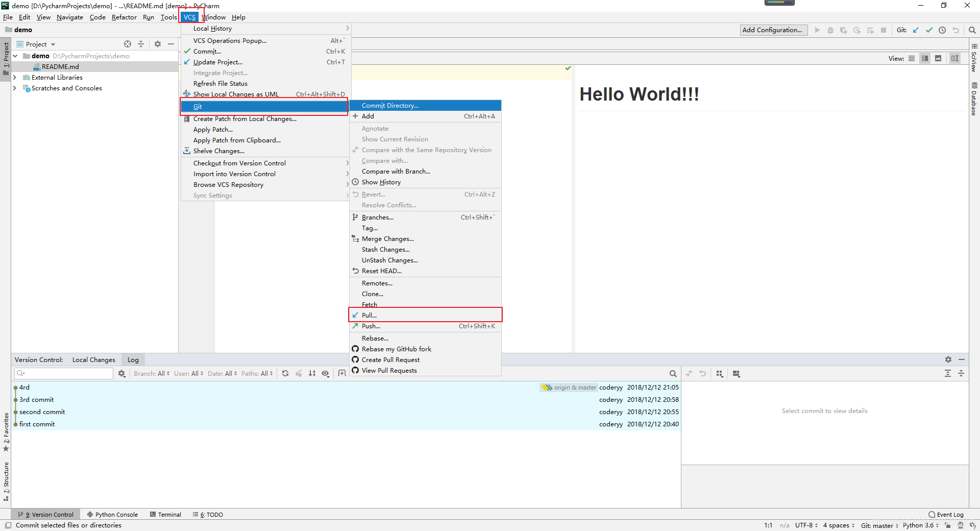Click the Git update project arrow icon
The image size is (980, 531).
point(916,30)
